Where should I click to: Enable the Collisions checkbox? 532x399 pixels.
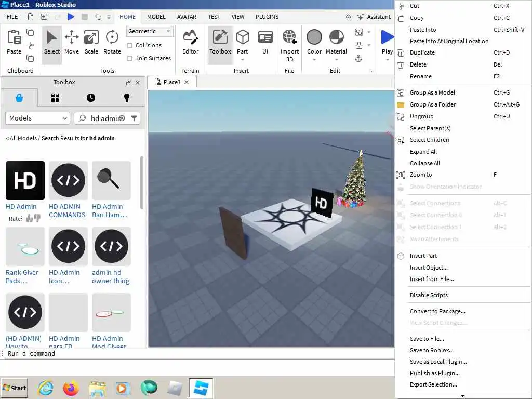pyautogui.click(x=129, y=45)
